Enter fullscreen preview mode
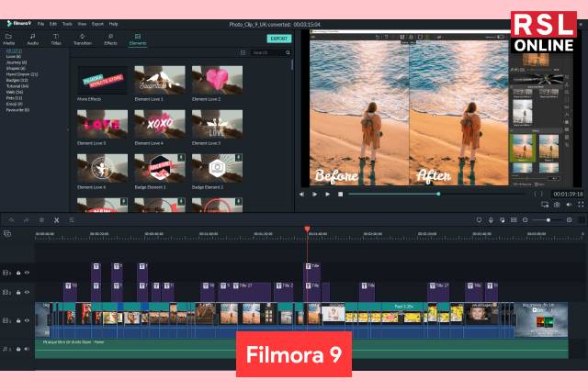This screenshot has height=391, width=588. [x=581, y=205]
